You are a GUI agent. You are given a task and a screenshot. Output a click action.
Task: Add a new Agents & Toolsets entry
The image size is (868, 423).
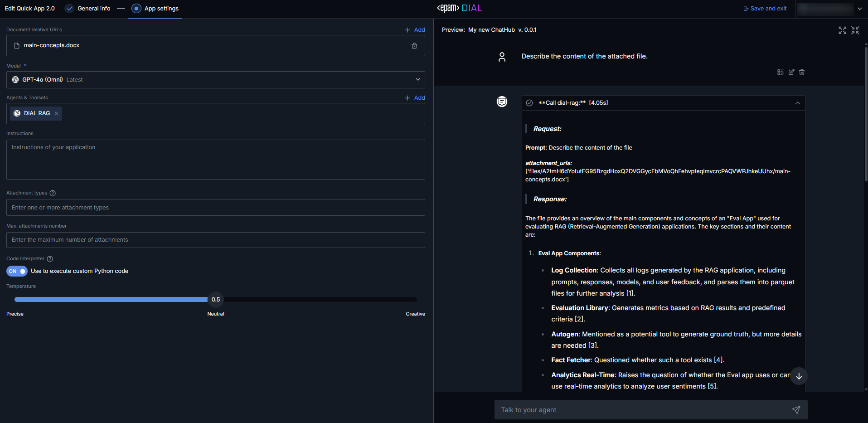point(415,98)
